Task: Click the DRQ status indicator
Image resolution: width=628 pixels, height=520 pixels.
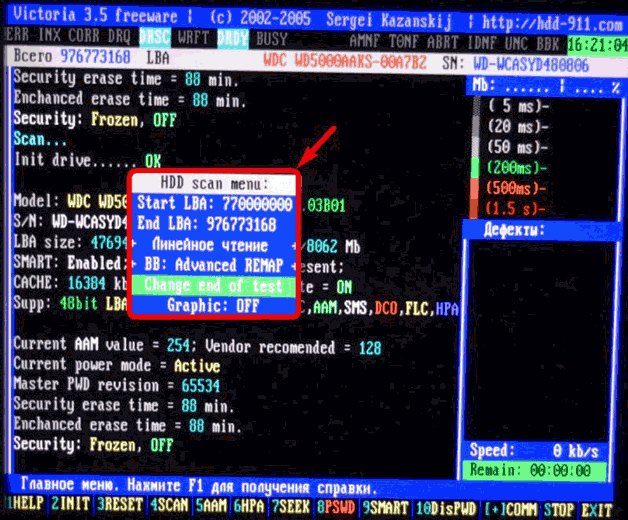Action: pyautogui.click(x=119, y=37)
